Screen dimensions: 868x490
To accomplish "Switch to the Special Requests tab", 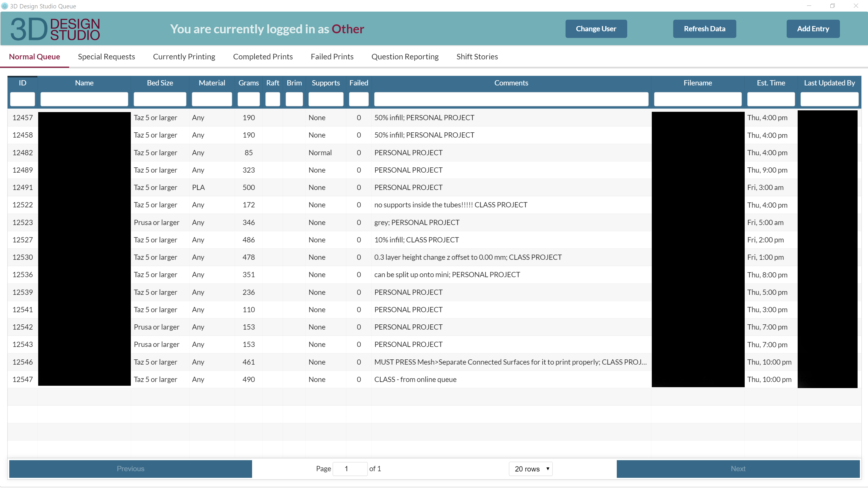I will click(x=106, y=57).
